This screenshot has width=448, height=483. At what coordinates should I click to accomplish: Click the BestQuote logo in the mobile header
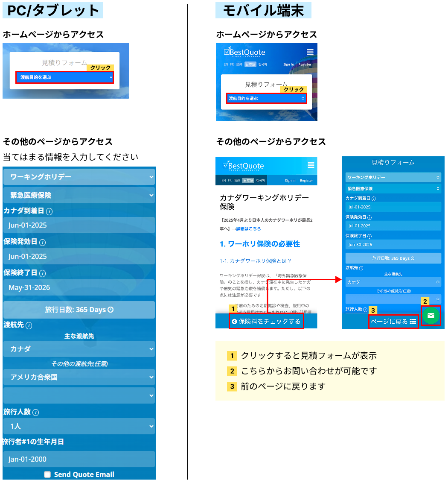point(244,53)
